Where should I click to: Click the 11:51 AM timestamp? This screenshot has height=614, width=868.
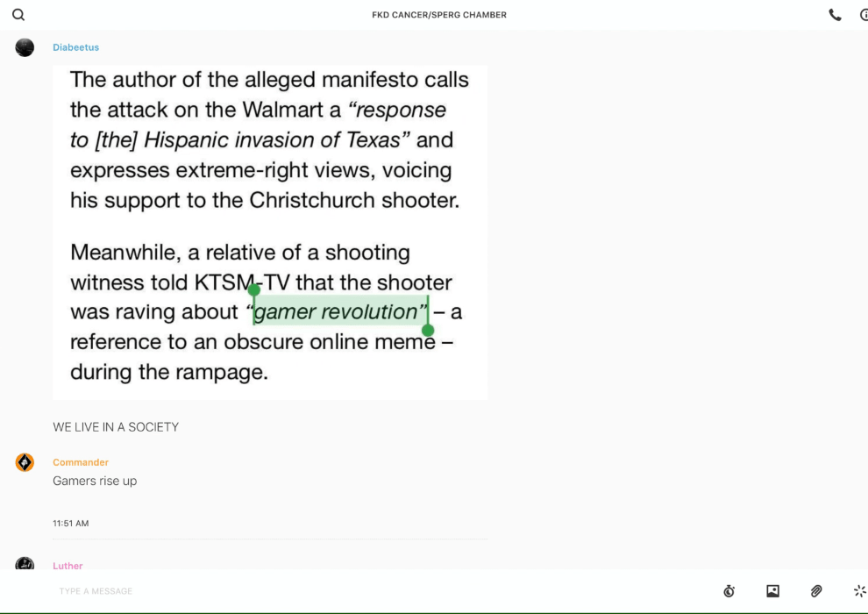tap(71, 523)
